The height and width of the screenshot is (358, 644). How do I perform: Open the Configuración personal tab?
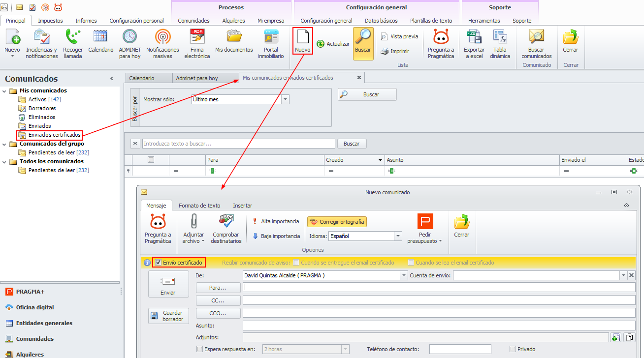(x=136, y=21)
